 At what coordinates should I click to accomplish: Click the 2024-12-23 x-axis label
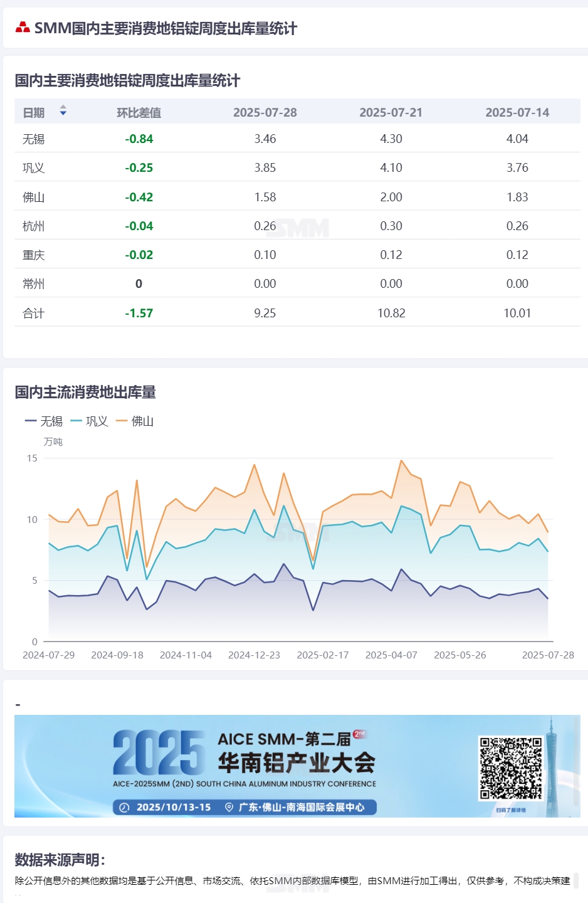tap(254, 655)
